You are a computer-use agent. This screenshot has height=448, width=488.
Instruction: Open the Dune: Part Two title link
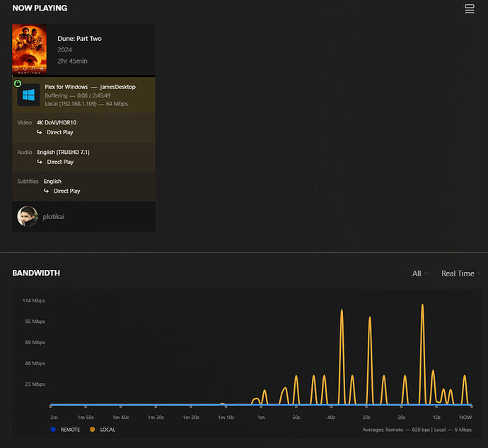(79, 39)
